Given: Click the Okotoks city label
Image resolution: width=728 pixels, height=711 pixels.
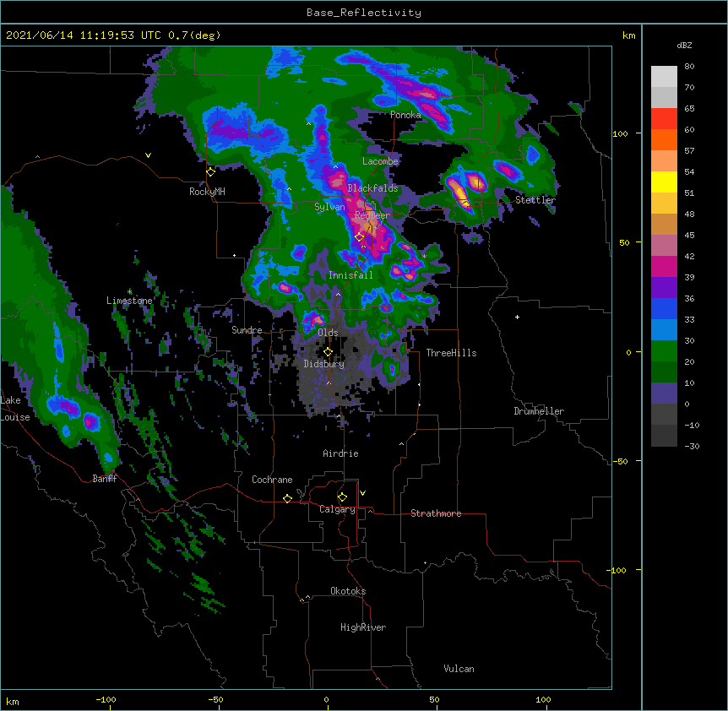Looking at the screenshot, I should coord(348,591).
